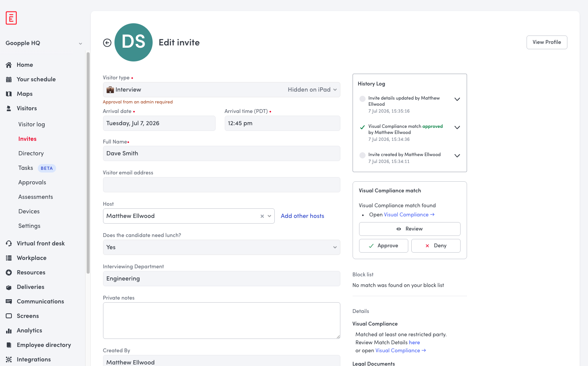Click the back arrow beside Edit invite
Image resolution: width=588 pixels, height=366 pixels.
[107, 43]
